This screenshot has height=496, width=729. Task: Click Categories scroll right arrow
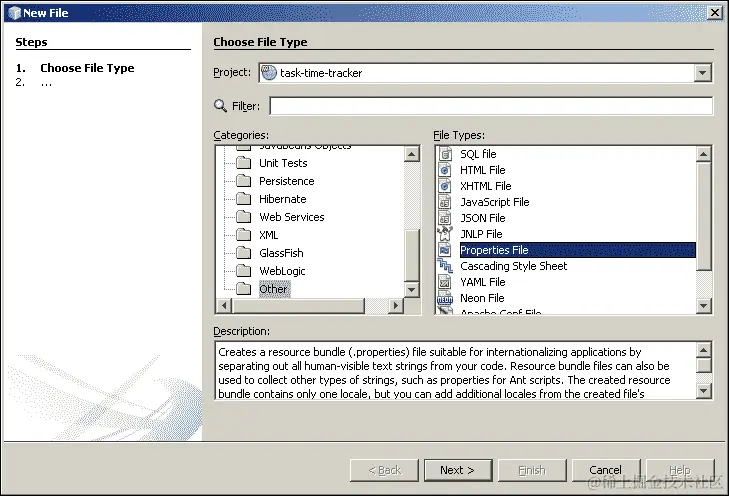396,305
